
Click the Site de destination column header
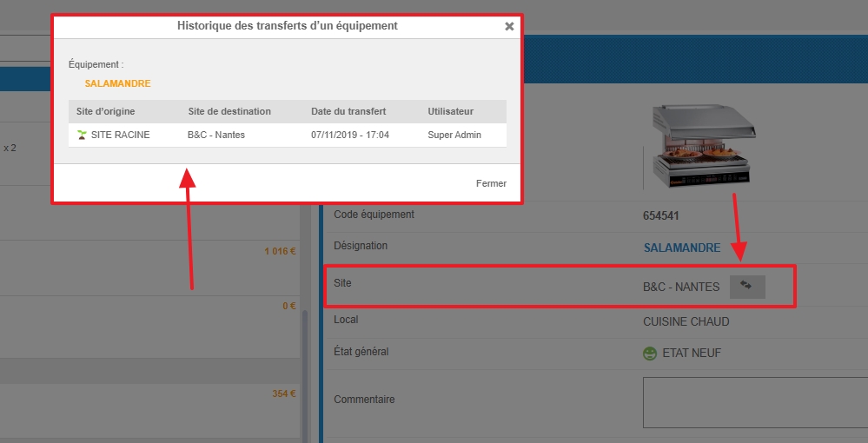(229, 111)
